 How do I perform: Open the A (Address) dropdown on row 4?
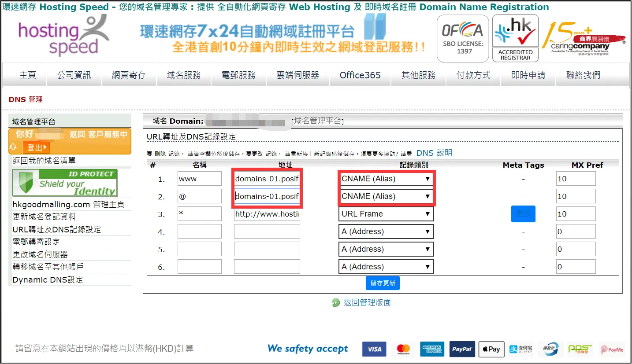tap(386, 231)
